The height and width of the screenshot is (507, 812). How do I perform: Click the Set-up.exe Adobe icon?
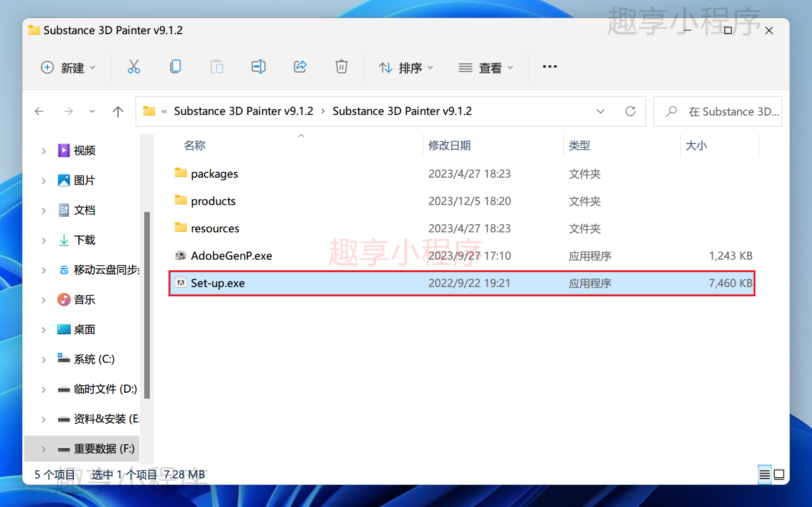coord(181,283)
